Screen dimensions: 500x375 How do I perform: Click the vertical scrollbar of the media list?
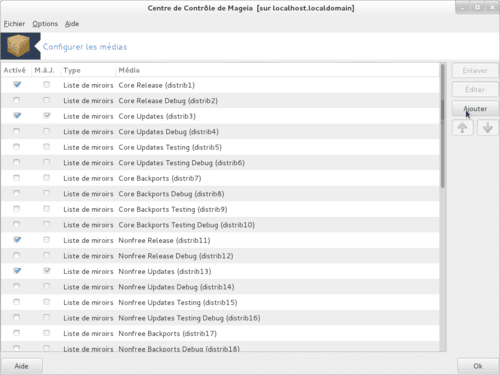point(443,126)
